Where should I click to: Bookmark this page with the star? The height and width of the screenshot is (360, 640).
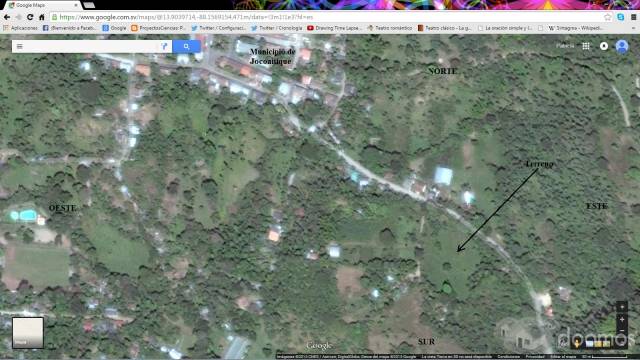tap(608, 17)
